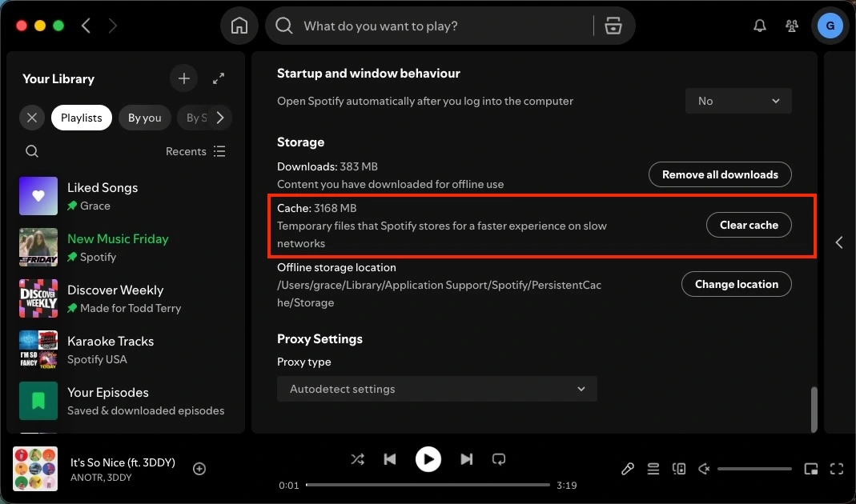Screen dimensions: 856x504
Task: Expand the right side panel with the chevron
Action: point(839,242)
